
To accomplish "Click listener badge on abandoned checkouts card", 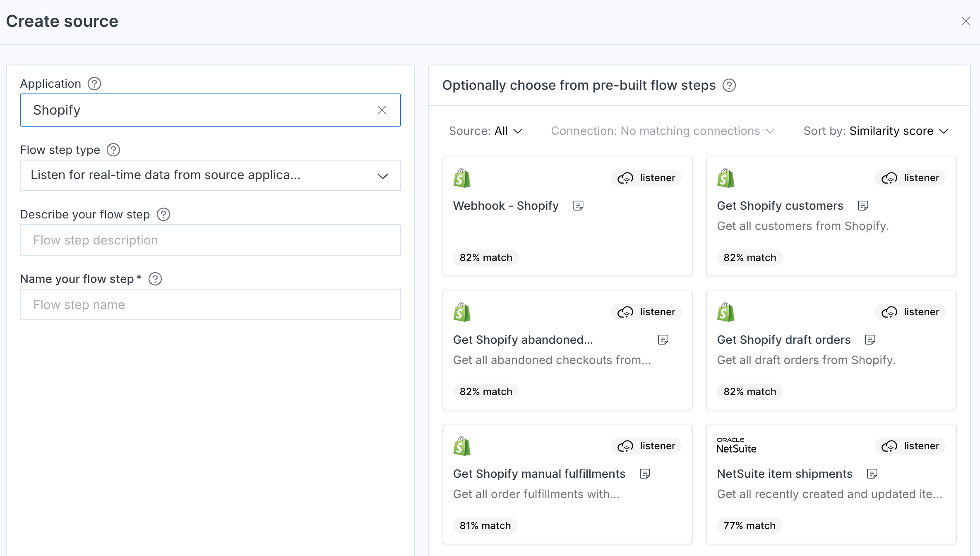I will pyautogui.click(x=646, y=312).
